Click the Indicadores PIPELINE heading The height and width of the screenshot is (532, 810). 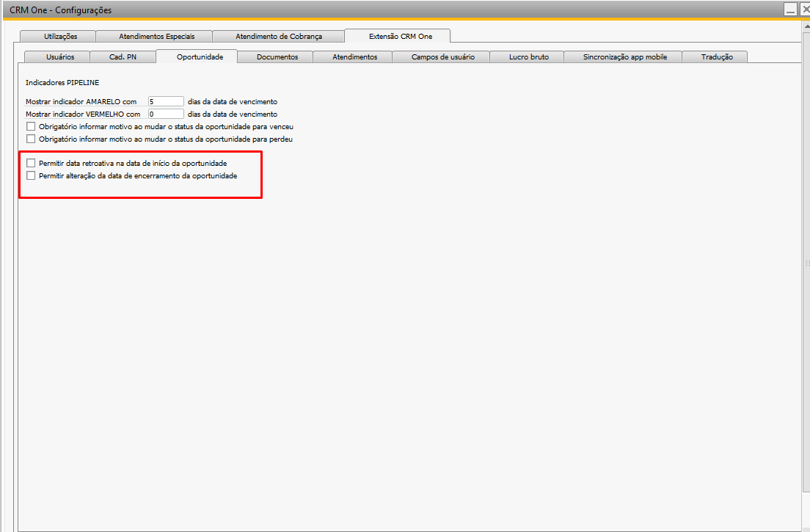click(62, 83)
